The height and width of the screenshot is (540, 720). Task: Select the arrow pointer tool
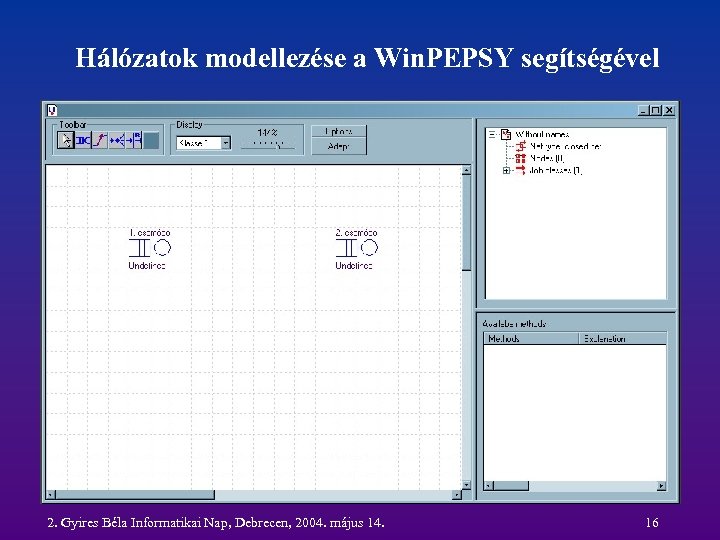coord(66,140)
